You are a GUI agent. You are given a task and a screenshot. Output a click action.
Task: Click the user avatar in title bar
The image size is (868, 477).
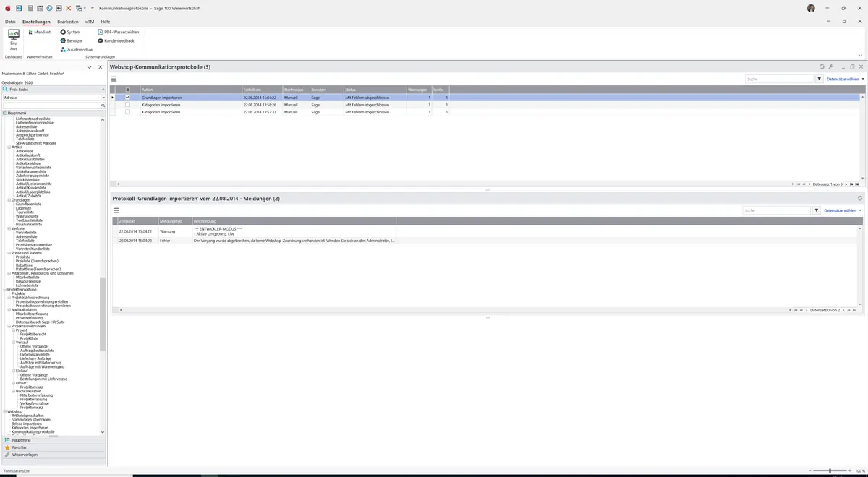(811, 8)
